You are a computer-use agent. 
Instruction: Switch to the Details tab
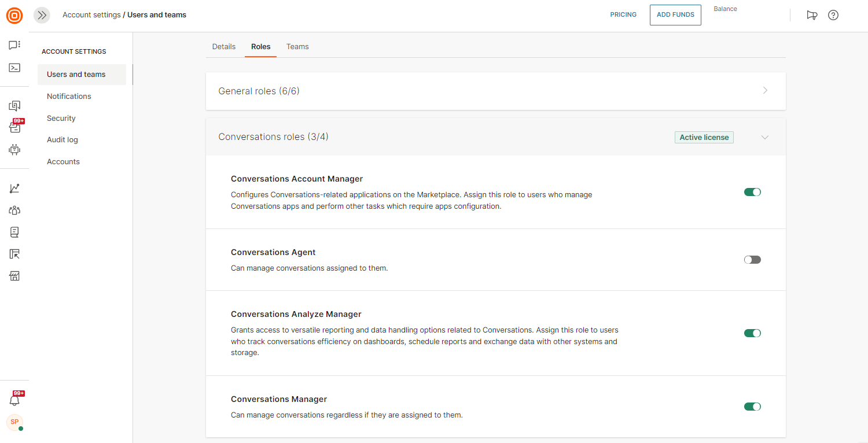(223, 47)
